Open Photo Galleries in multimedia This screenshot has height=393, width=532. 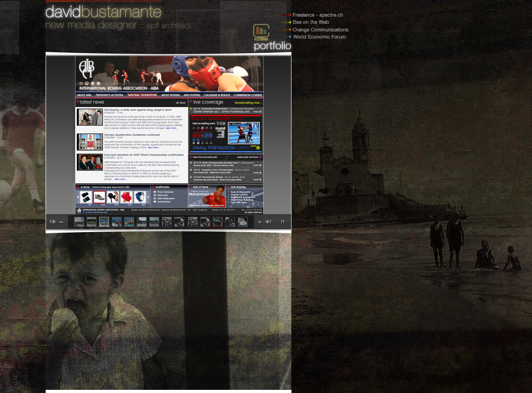pos(163,192)
